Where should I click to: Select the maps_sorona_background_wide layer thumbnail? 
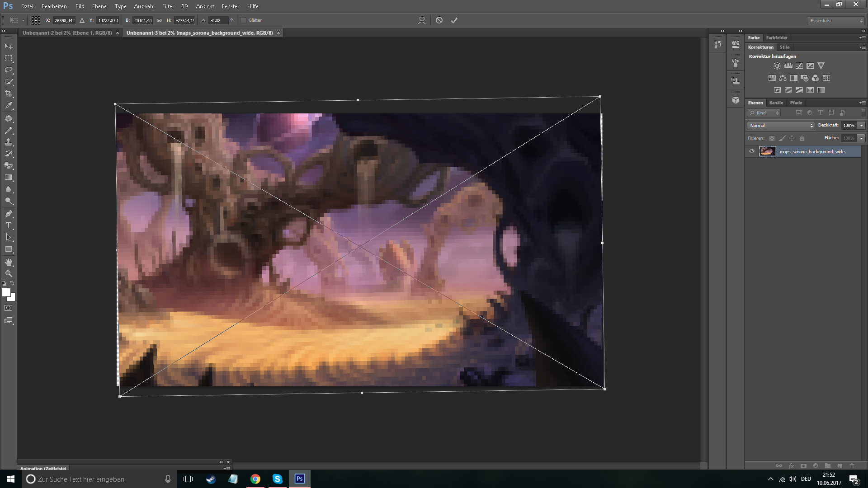coord(768,151)
